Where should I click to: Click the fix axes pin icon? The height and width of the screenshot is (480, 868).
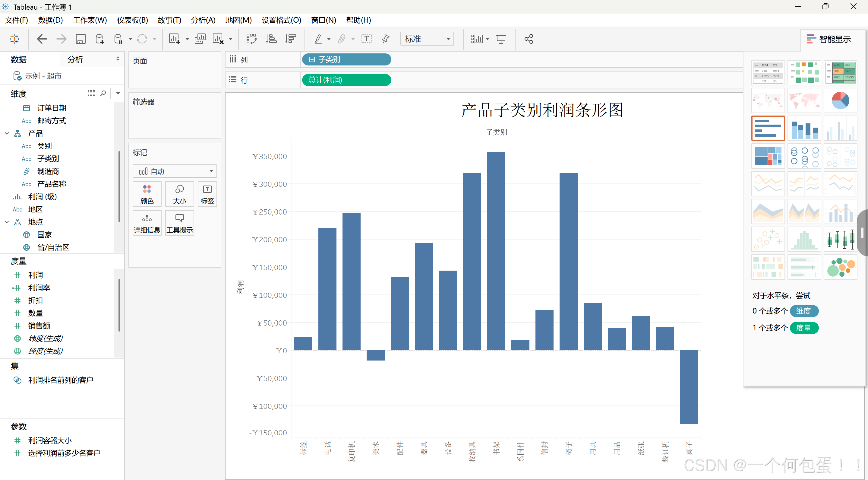(386, 39)
